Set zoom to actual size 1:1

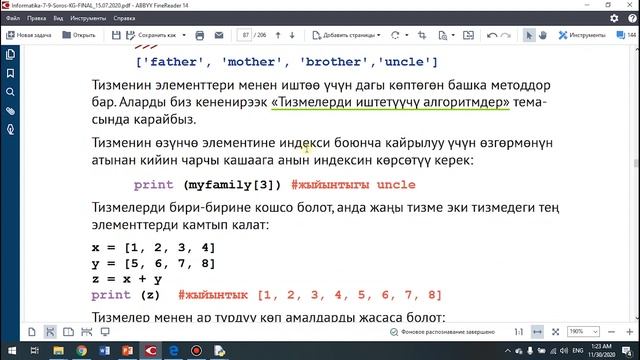(x=519, y=332)
